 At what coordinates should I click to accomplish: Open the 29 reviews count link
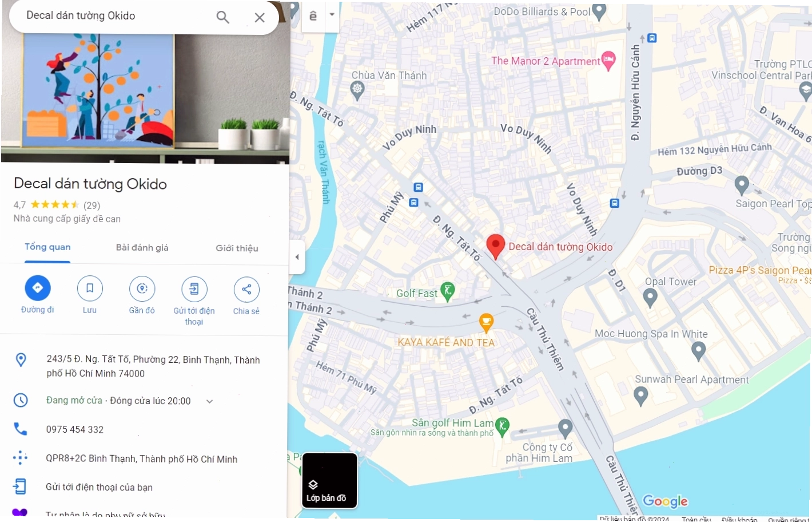(x=91, y=205)
